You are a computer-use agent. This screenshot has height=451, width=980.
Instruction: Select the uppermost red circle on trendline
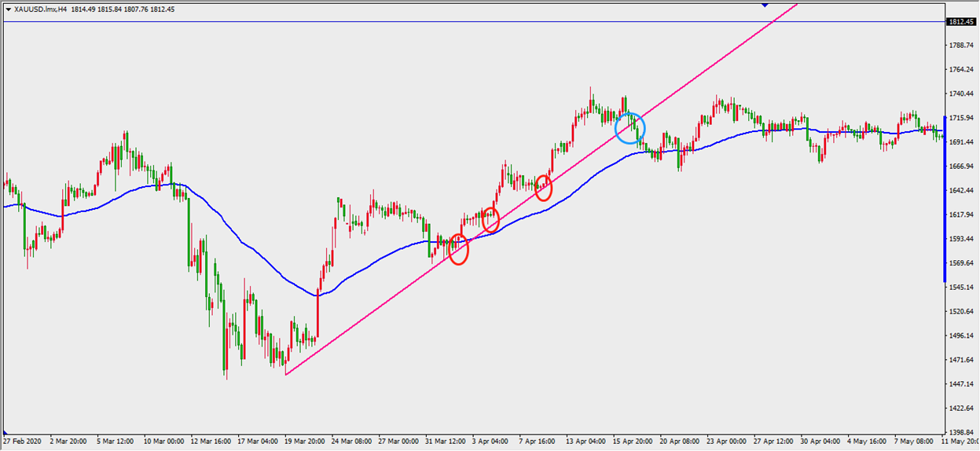(x=543, y=188)
